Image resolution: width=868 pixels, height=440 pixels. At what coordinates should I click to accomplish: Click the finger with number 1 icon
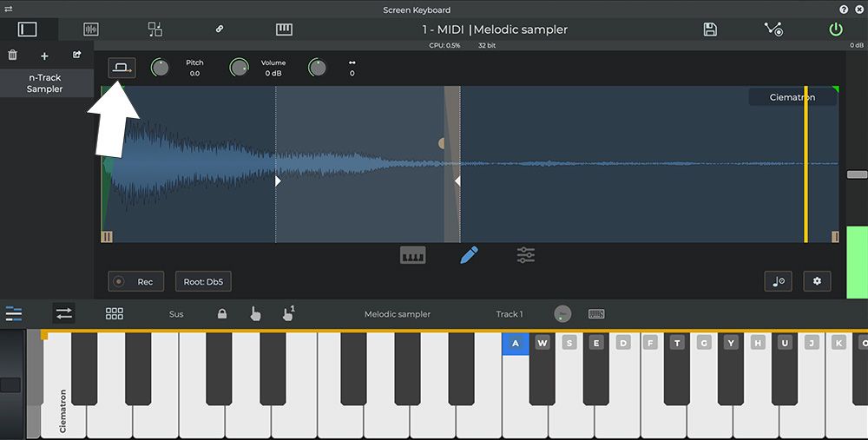pos(288,313)
